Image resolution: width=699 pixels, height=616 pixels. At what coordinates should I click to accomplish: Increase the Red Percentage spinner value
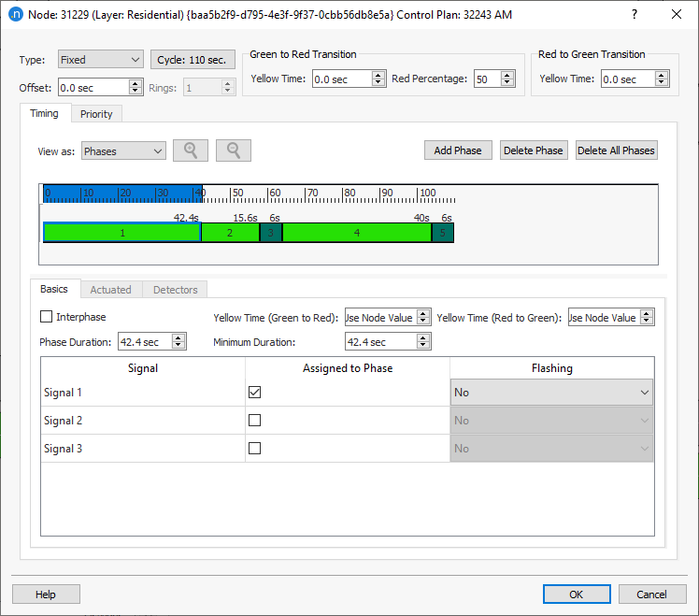[x=506, y=76]
